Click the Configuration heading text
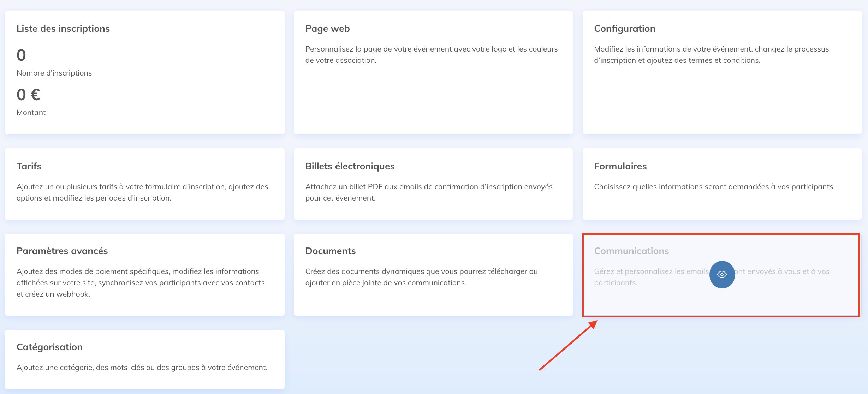The image size is (868, 394). point(624,29)
